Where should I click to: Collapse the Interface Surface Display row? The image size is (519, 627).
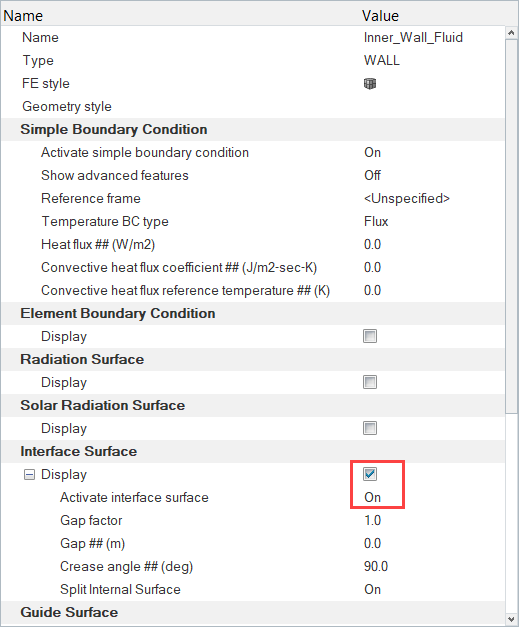pyautogui.click(x=29, y=475)
